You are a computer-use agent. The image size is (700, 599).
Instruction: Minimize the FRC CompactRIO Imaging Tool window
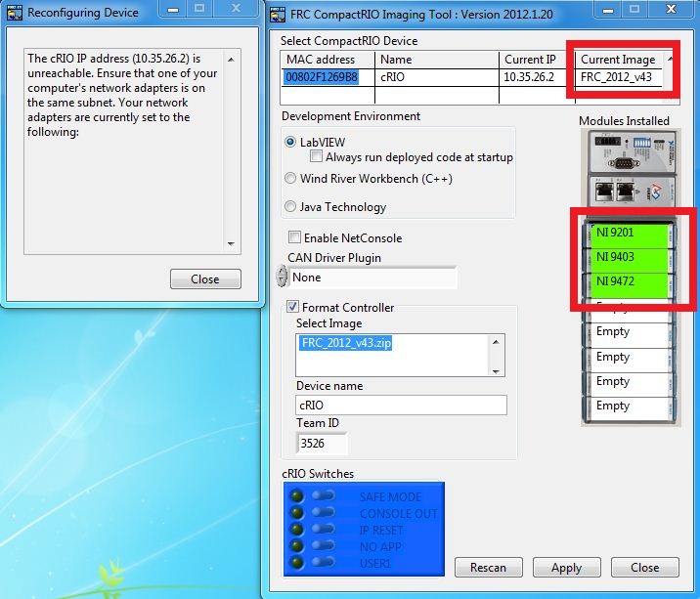(607, 10)
